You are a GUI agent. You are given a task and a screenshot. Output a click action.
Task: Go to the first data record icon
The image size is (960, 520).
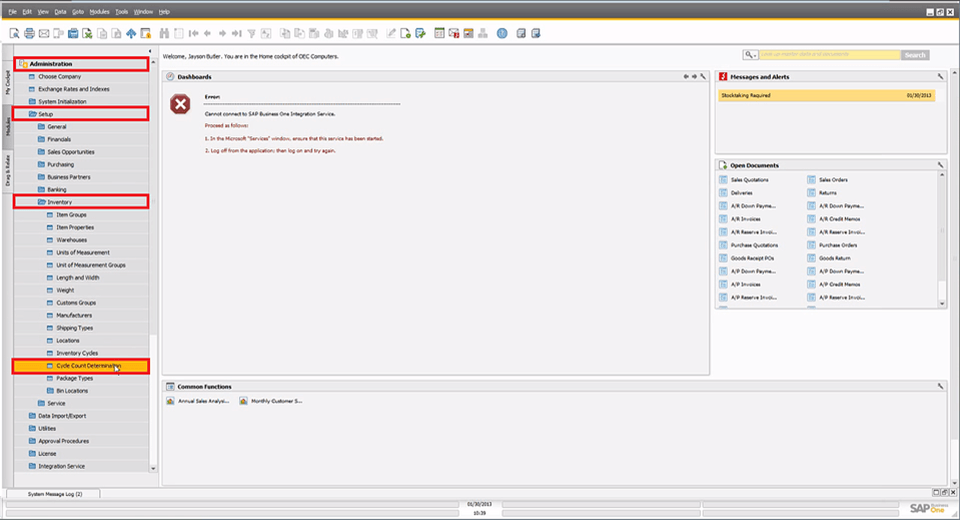193,34
